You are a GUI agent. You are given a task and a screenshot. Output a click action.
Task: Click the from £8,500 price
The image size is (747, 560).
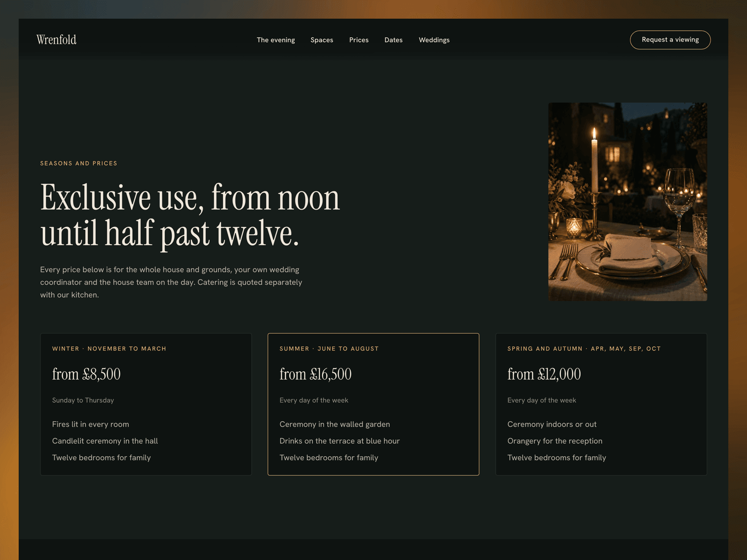[x=86, y=374]
